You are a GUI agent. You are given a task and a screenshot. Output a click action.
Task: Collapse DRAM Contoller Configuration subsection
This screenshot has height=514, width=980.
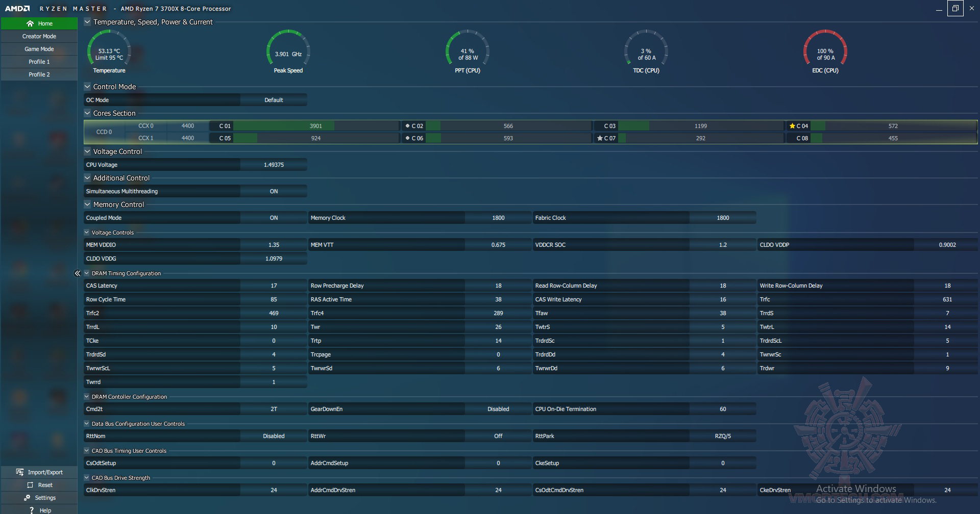(87, 397)
